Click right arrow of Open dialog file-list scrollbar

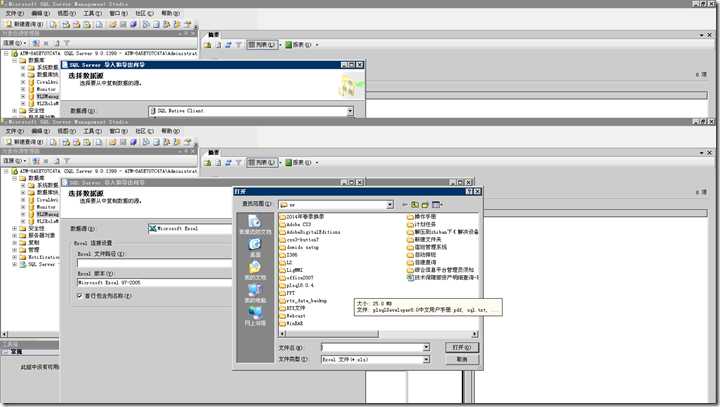point(475,334)
